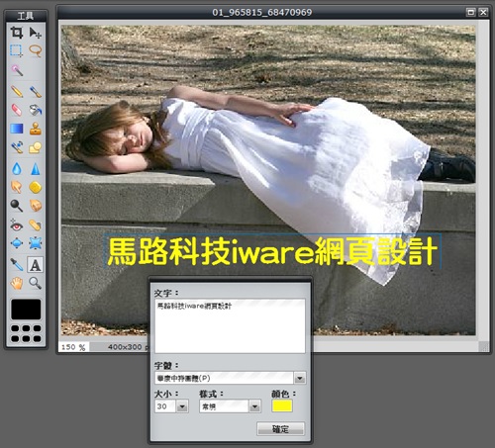495x448 pixels.
Task: Open the 字體 font dropdown arrow
Action: 300,378
